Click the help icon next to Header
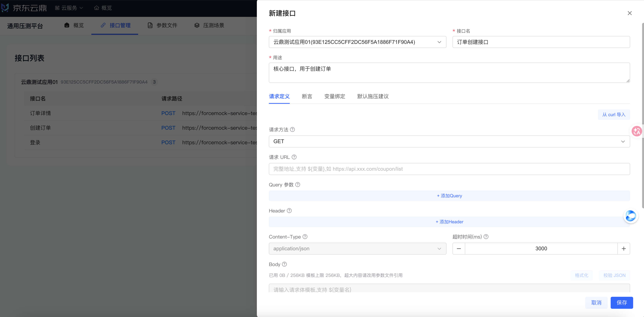Screen dimensions: 644x317 point(289,210)
